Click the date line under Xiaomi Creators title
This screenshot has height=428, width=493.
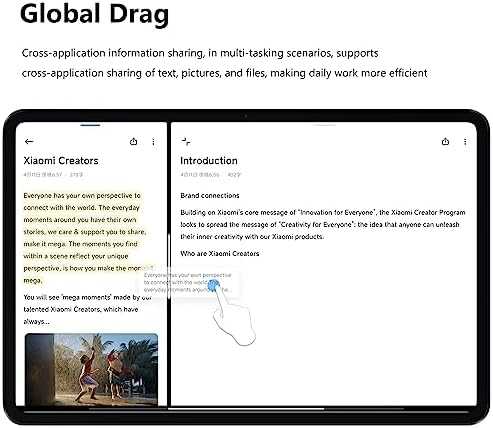(53, 174)
